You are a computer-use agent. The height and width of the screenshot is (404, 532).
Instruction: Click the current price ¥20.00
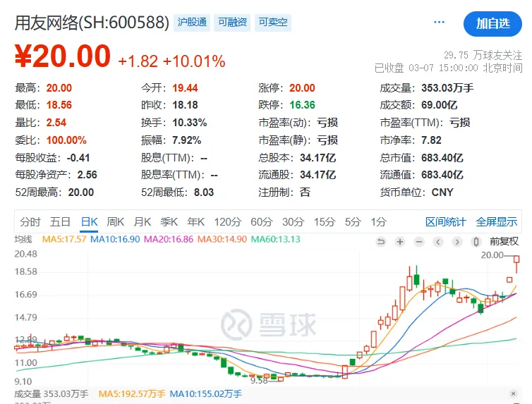click(x=63, y=56)
